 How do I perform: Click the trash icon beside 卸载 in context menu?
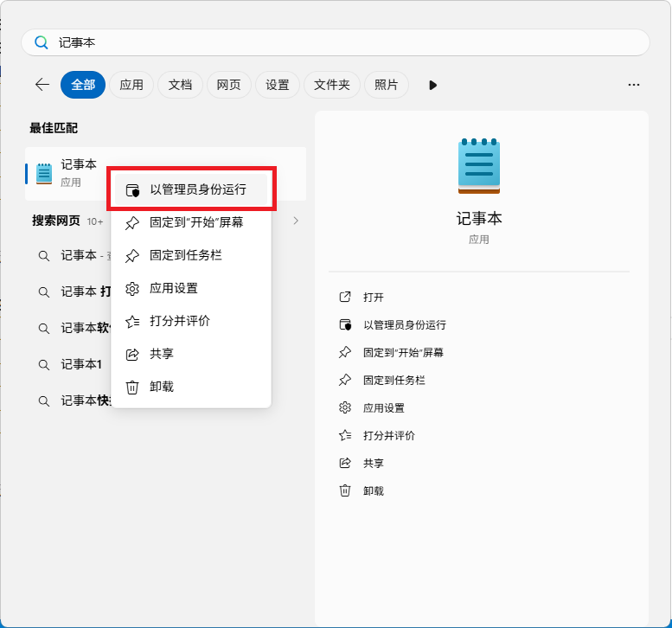point(132,388)
